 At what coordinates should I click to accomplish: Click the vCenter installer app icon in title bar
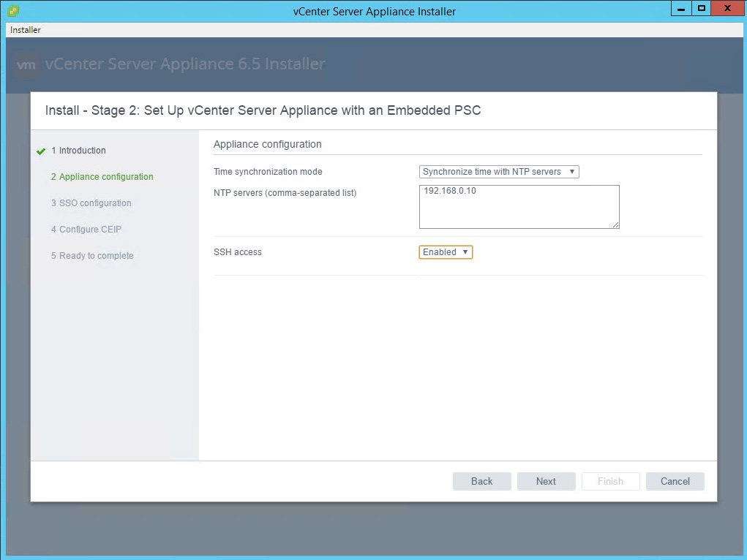pos(14,11)
